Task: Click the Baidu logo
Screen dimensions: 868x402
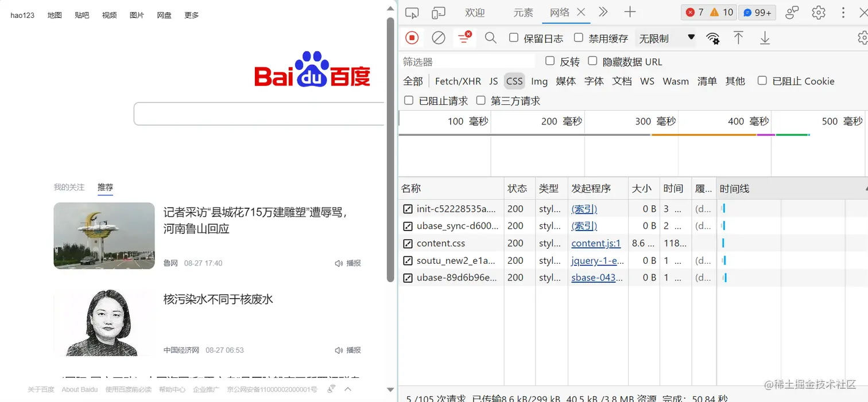Action: tap(312, 69)
